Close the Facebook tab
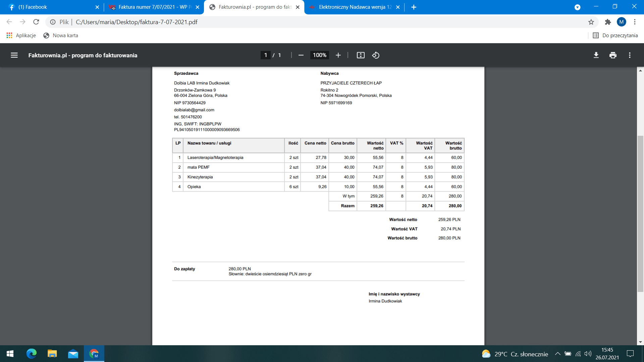644x362 pixels. [x=97, y=7]
